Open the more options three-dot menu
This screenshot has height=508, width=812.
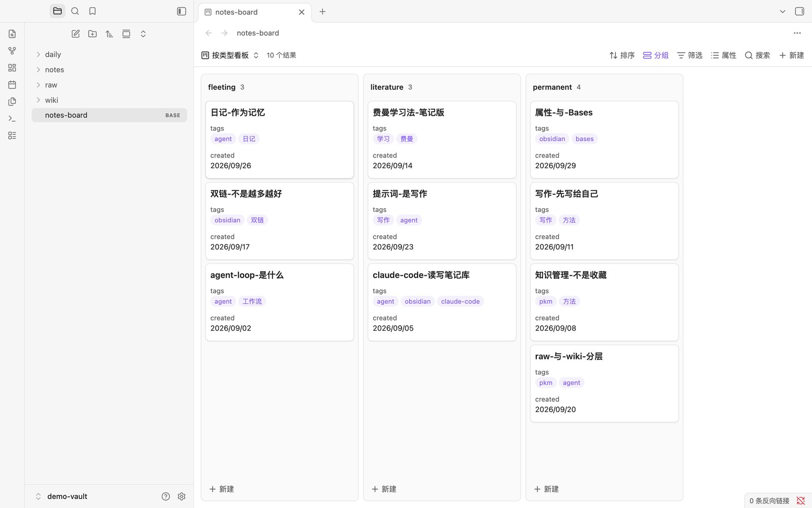click(x=797, y=33)
